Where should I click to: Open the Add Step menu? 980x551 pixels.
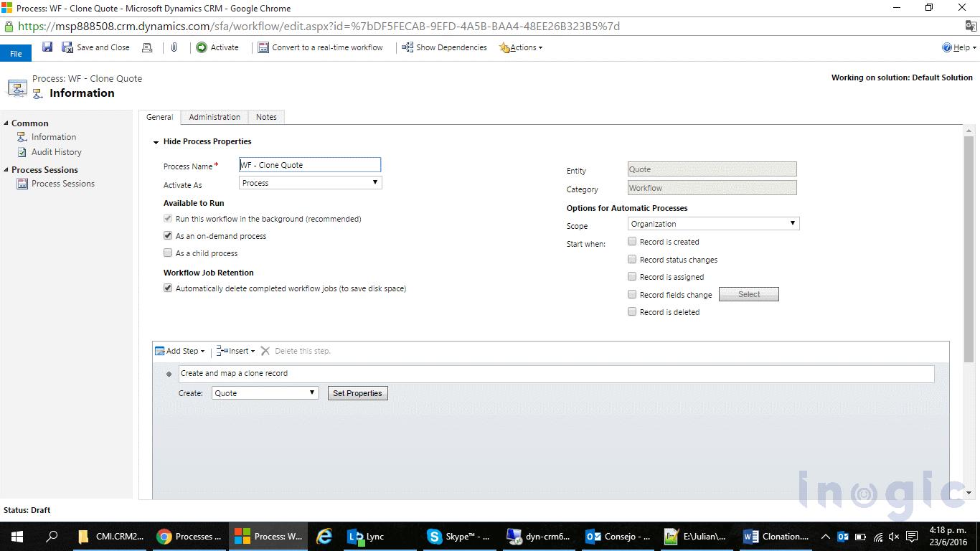coord(181,351)
